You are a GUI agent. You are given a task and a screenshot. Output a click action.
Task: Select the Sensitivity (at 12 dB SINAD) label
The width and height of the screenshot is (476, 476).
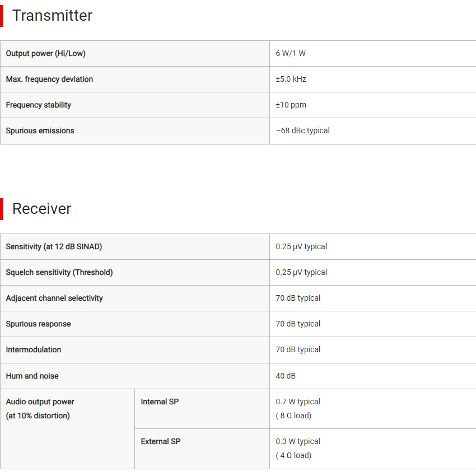pyautogui.click(x=54, y=246)
